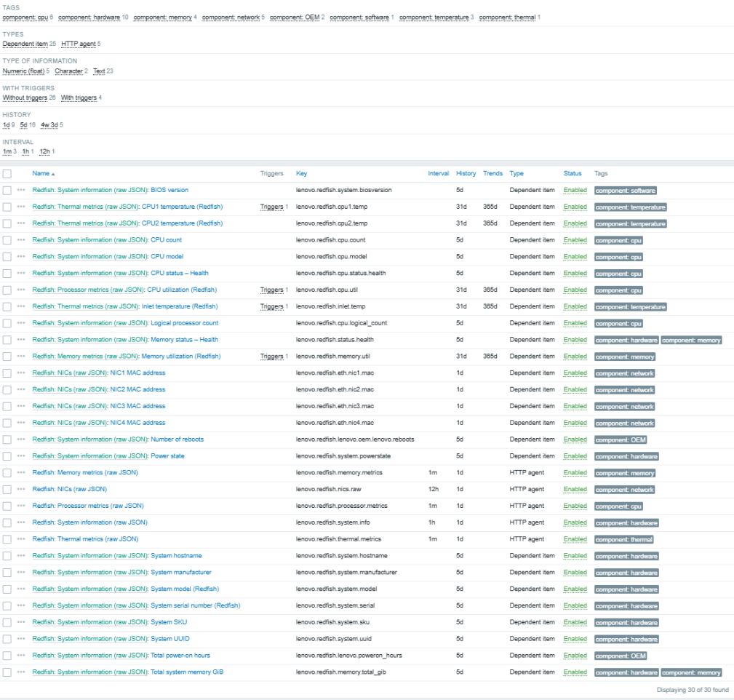Filter by tag component: cpu
The height and width of the screenshot is (700, 734).
(25, 17)
